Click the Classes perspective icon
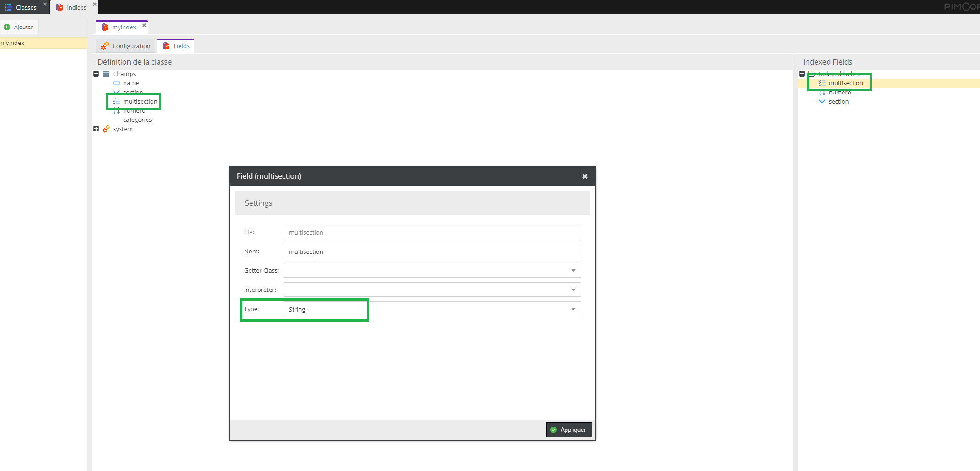Image resolution: width=980 pixels, height=471 pixels. pyautogui.click(x=8, y=7)
